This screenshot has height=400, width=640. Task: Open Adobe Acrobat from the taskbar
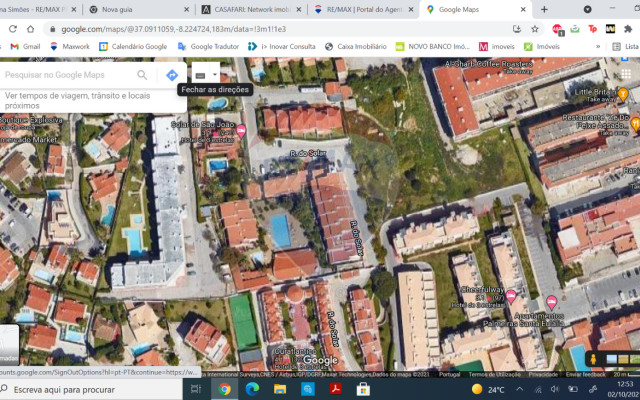[337, 389]
